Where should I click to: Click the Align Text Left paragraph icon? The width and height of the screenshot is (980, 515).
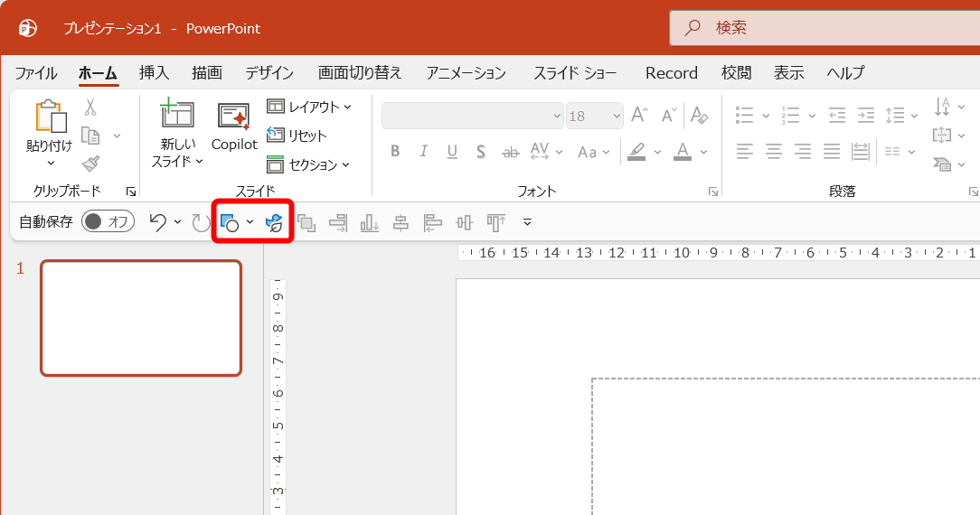(x=744, y=151)
